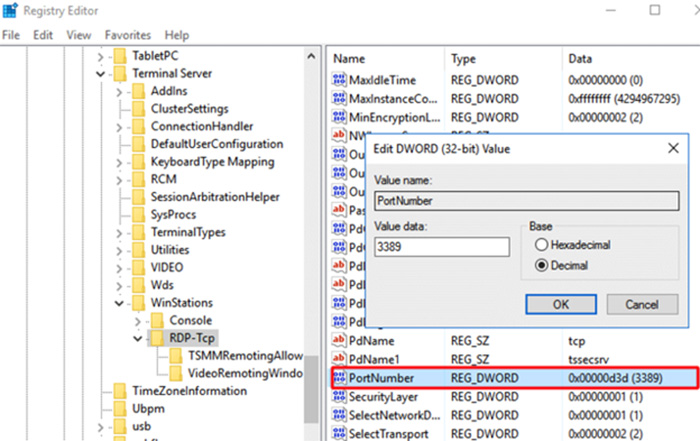
Task: Expand the Console tree node
Action: [137, 320]
